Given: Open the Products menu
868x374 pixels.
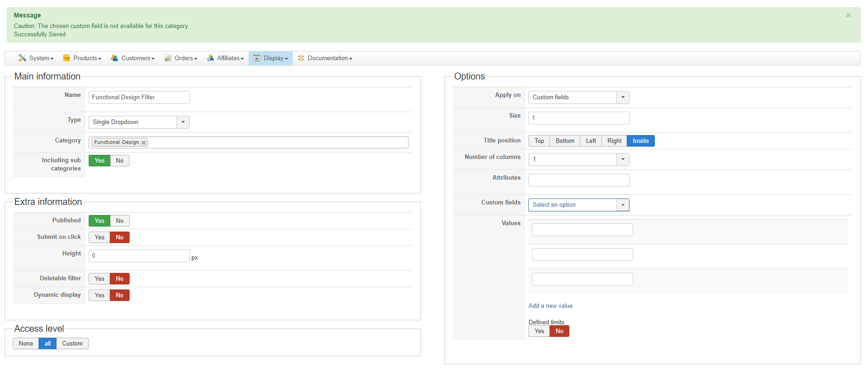Looking at the screenshot, I should [82, 58].
